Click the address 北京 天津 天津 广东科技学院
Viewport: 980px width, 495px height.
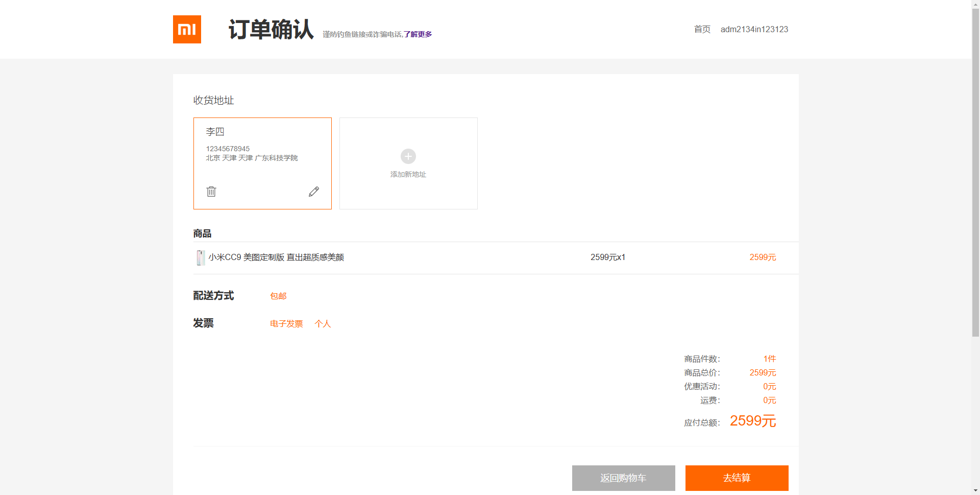(x=252, y=158)
